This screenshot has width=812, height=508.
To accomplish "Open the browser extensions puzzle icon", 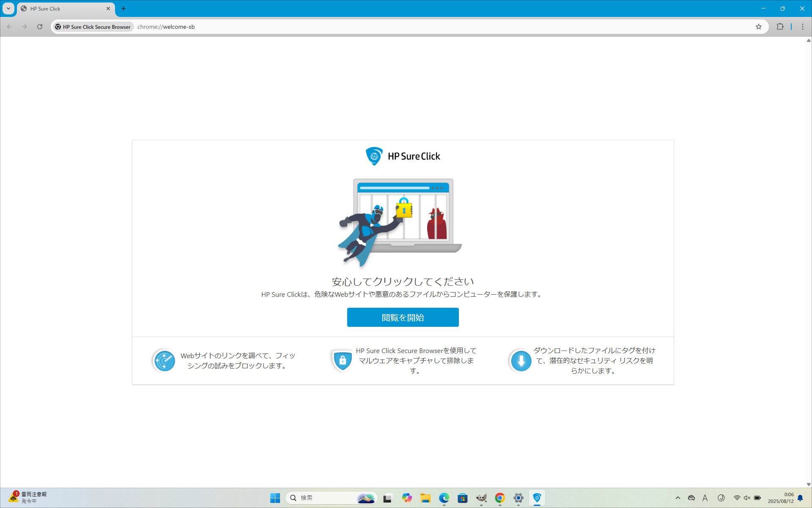I will tap(780, 27).
